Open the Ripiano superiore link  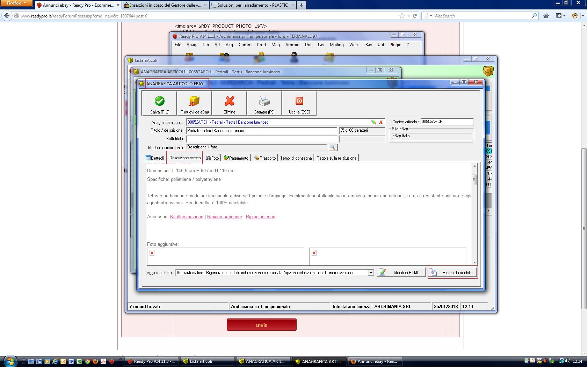tap(225, 217)
